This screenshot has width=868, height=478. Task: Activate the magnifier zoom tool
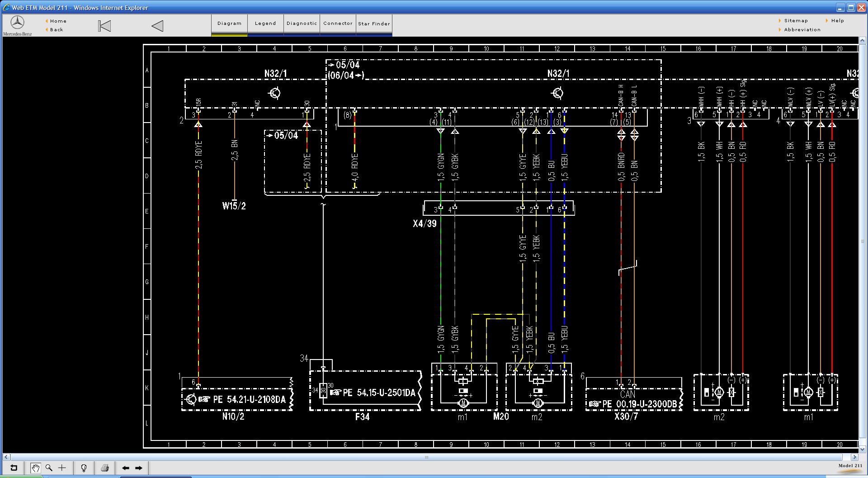pyautogui.click(x=49, y=468)
